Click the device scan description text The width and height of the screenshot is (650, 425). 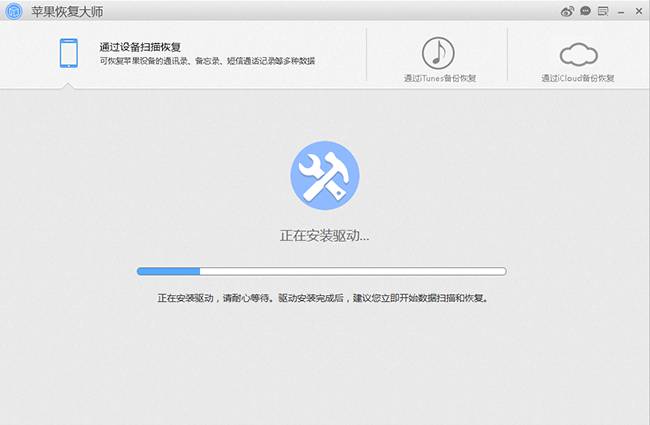(x=207, y=61)
